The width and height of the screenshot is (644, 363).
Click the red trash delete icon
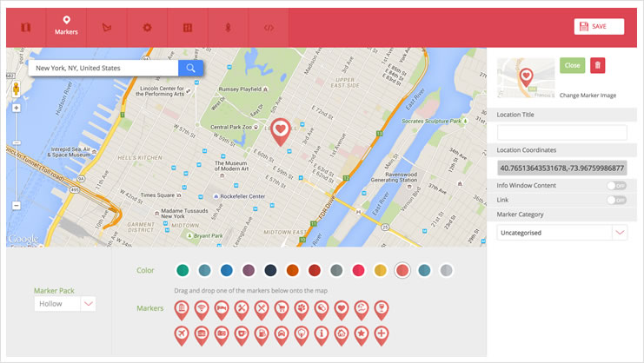tap(598, 66)
